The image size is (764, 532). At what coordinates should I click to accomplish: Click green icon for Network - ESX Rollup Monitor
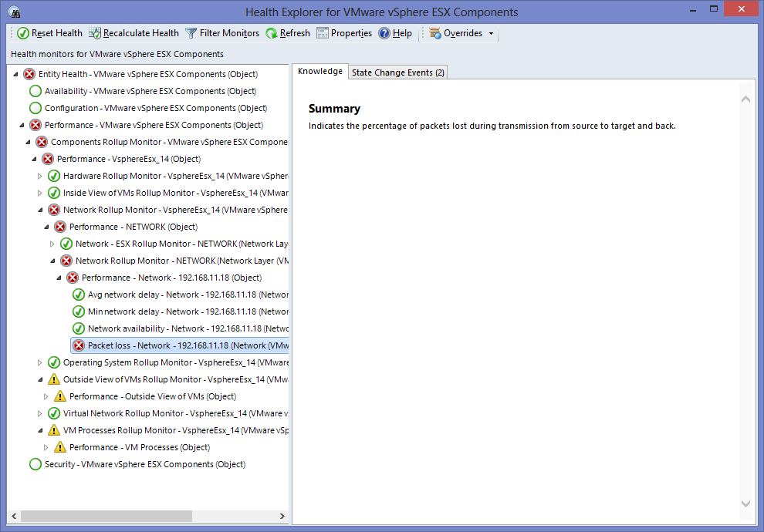tap(66, 244)
